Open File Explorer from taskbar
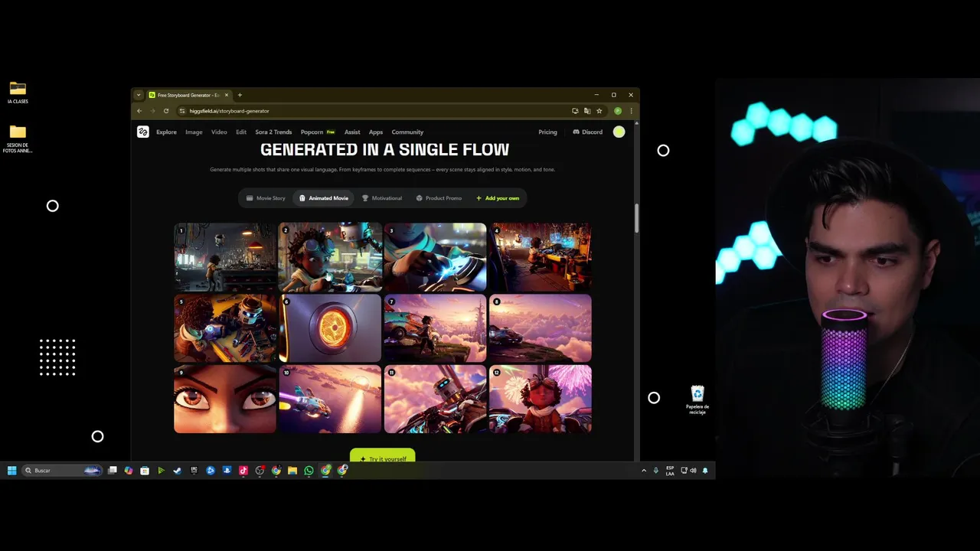The image size is (980, 551). (292, 471)
